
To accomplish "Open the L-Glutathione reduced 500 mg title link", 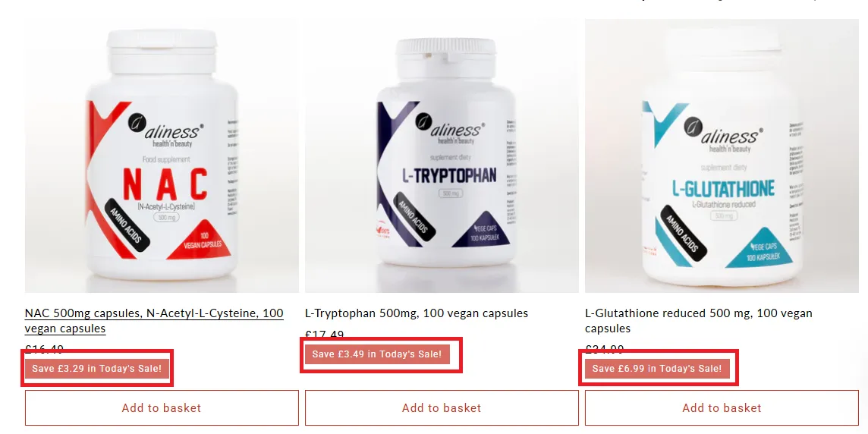I will pos(699,320).
